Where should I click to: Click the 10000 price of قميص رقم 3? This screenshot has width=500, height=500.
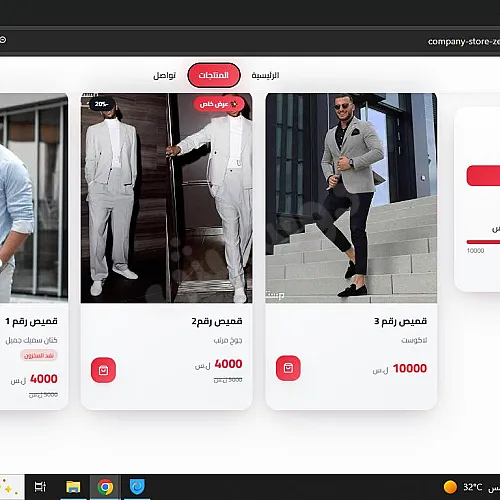[410, 368]
